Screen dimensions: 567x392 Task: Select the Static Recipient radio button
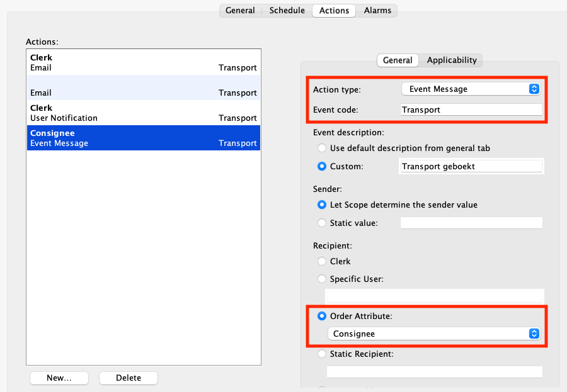[x=323, y=354]
